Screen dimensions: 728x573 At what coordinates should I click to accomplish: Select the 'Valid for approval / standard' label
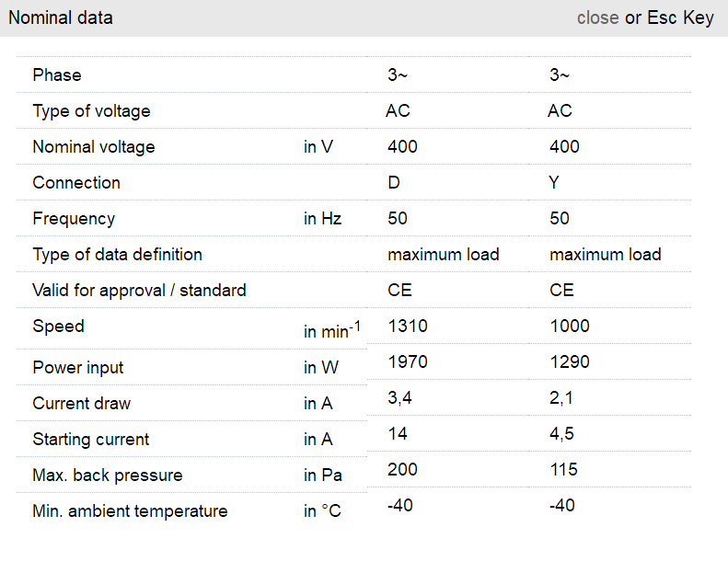point(139,291)
